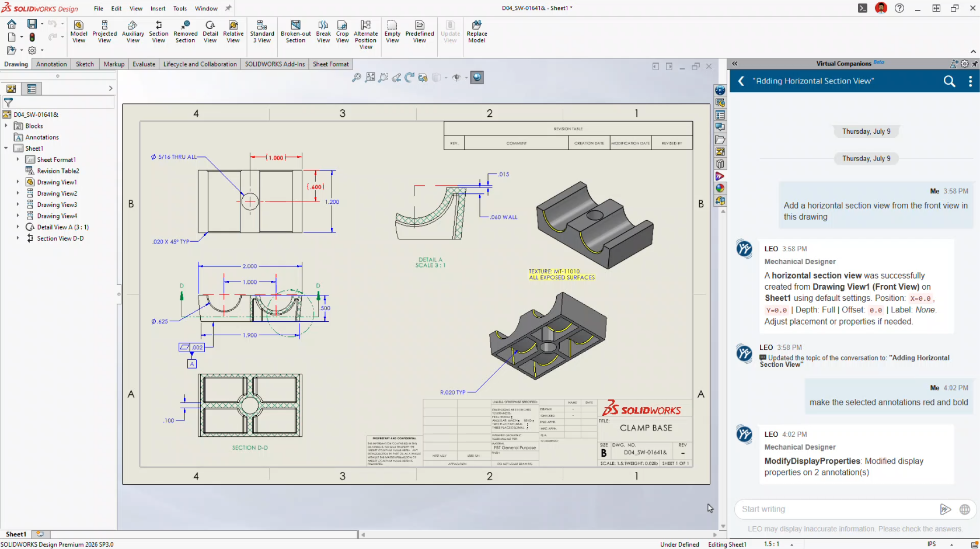Expand Detail View A (3 : 1) node
The width and height of the screenshot is (980, 549).
coord(18,227)
